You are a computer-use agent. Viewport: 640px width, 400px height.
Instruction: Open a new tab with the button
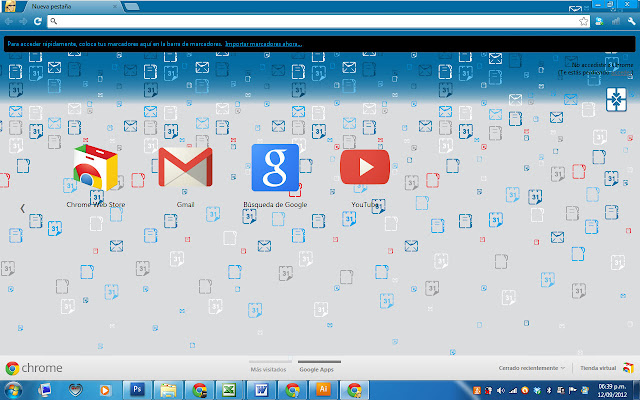tap(131, 7)
